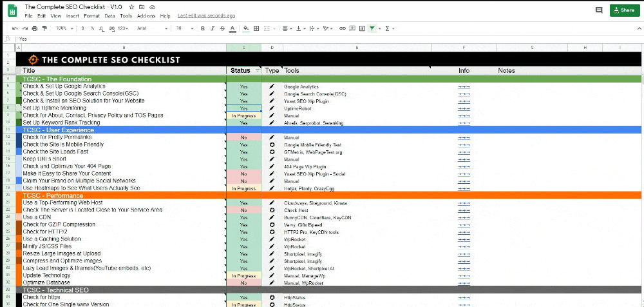Format as percent
The image size is (644, 307).
92,28
